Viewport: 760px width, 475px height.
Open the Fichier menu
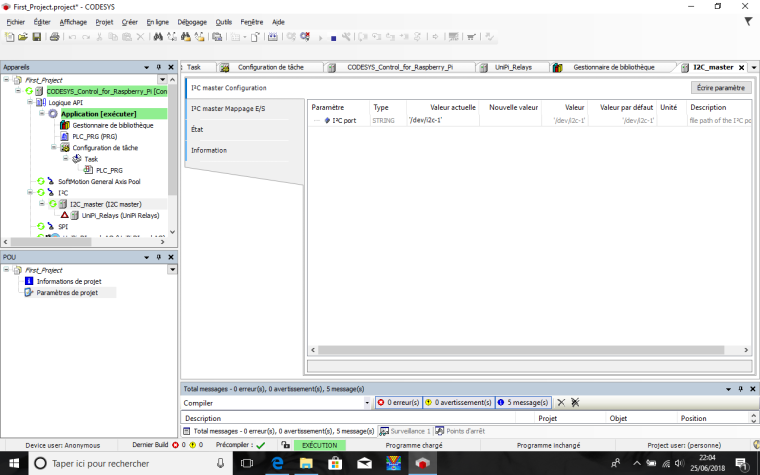(x=16, y=22)
